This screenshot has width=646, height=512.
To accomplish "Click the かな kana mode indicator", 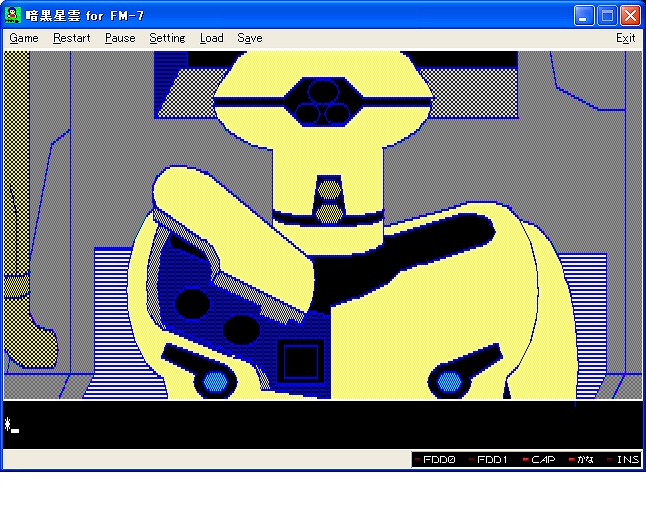I will pyautogui.click(x=582, y=460).
